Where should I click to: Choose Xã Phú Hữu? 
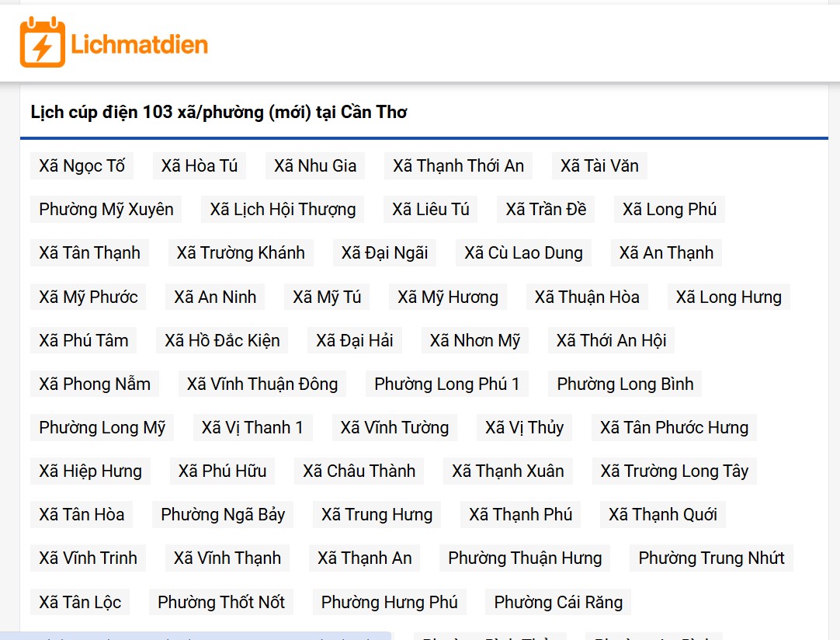tap(222, 471)
